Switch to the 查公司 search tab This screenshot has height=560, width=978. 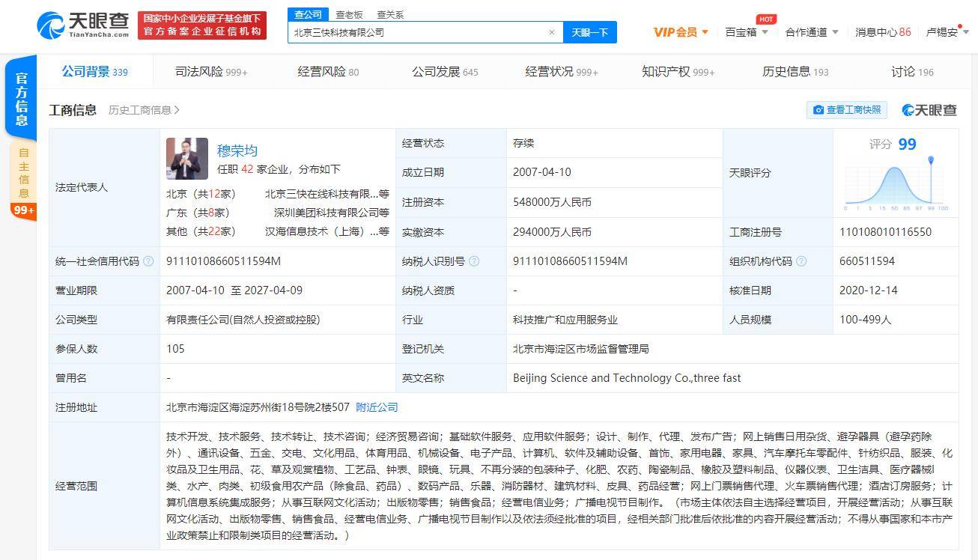(308, 14)
